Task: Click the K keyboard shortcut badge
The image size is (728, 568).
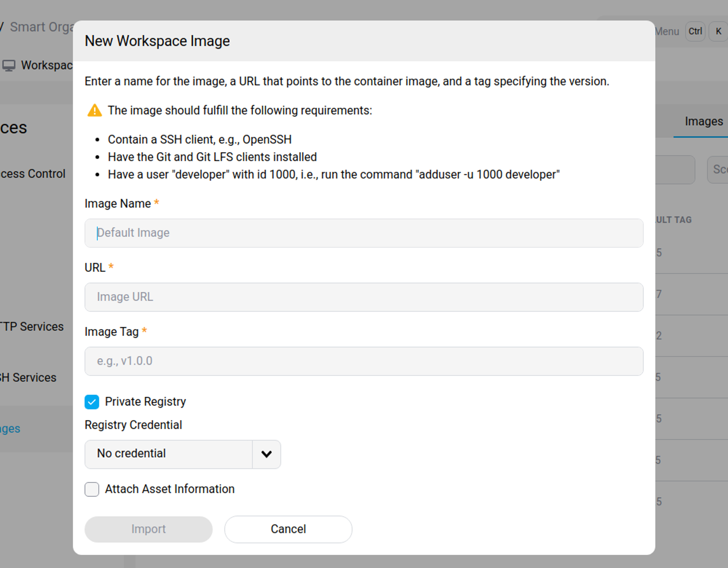Action: click(x=718, y=31)
